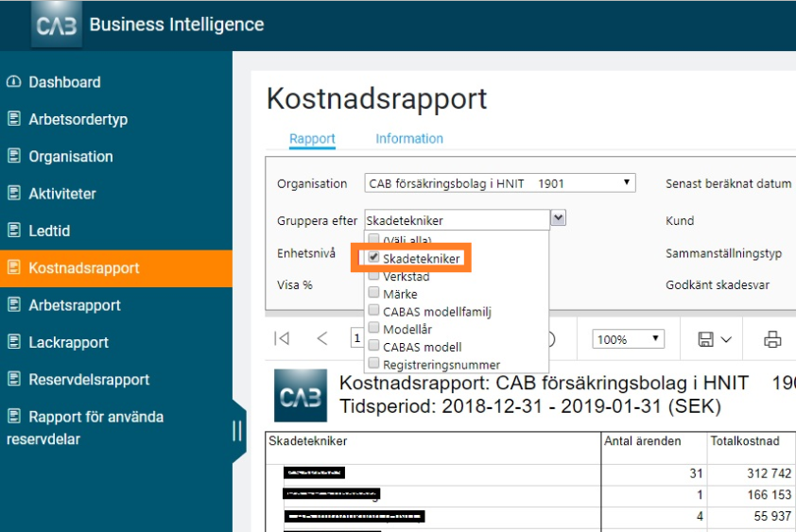
Task: Click the Arbetsrapport report icon
Action: 14,304
